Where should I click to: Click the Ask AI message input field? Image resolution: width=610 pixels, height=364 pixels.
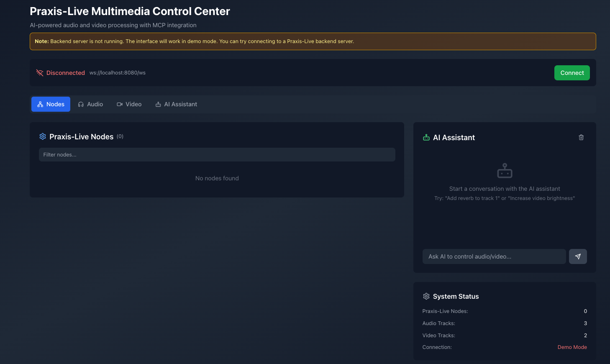(494, 256)
